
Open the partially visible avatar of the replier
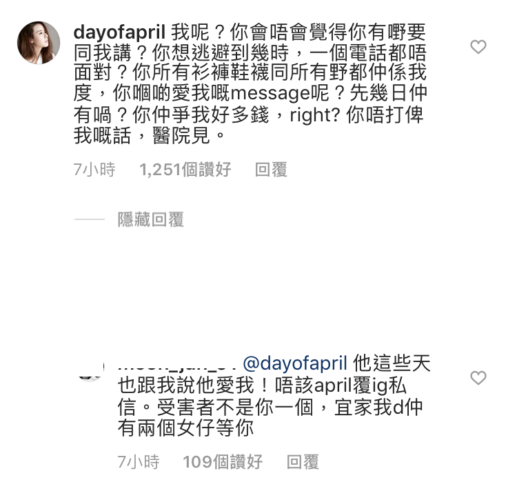coord(91,371)
